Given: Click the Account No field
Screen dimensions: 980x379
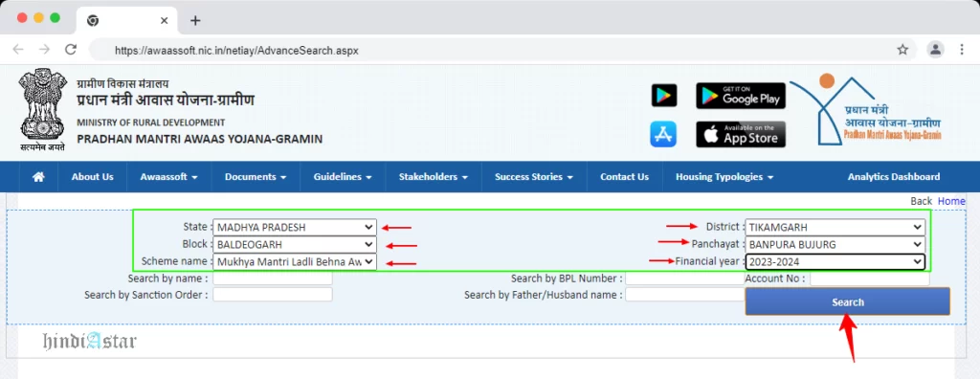Looking at the screenshot, I should pos(869,279).
